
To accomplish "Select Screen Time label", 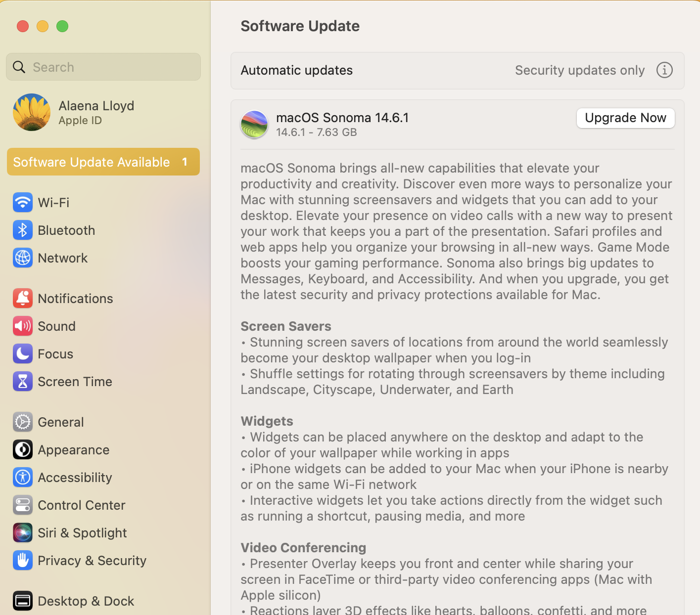I will 75,382.
